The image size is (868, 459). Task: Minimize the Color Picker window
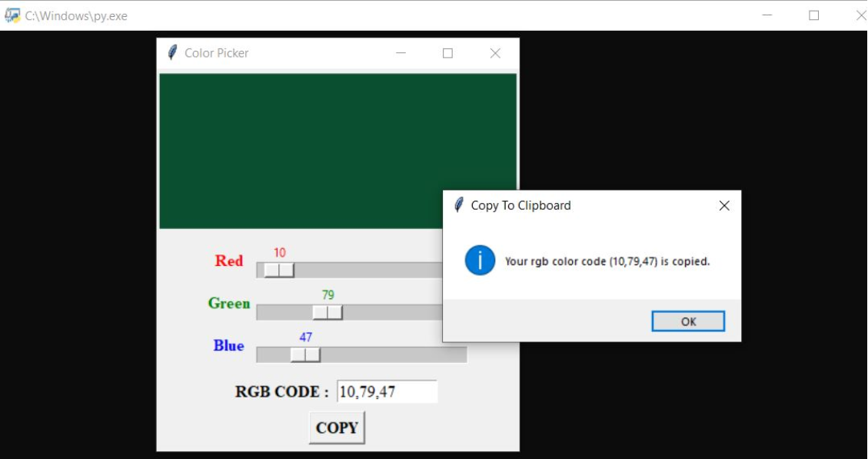401,53
